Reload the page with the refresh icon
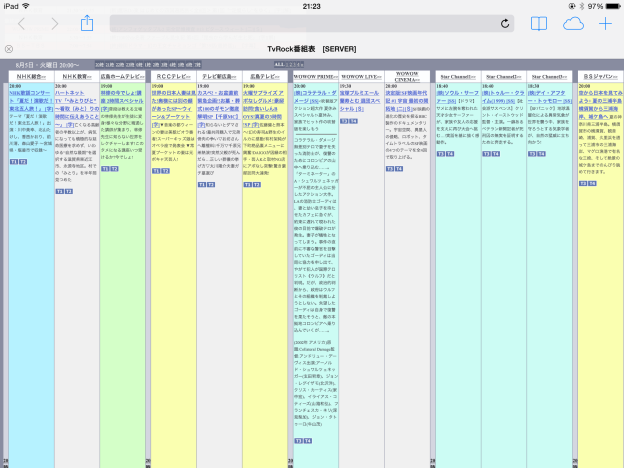The width and height of the screenshot is (624, 468). 505,24
